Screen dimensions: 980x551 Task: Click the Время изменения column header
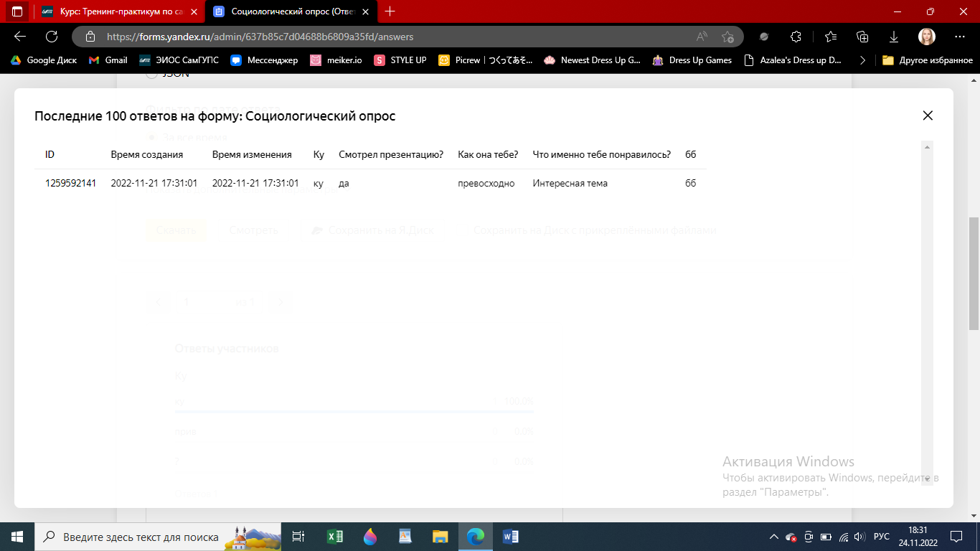tap(252, 154)
